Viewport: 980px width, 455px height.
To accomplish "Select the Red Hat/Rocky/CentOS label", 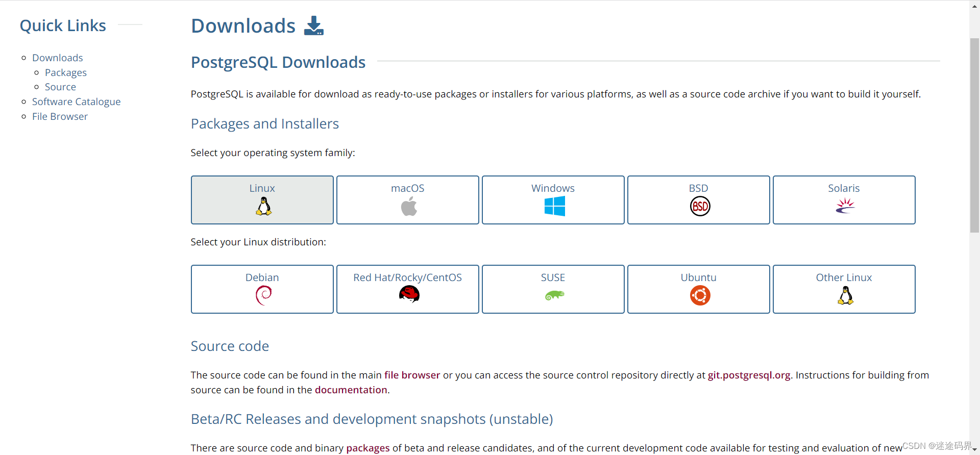I will (x=407, y=277).
